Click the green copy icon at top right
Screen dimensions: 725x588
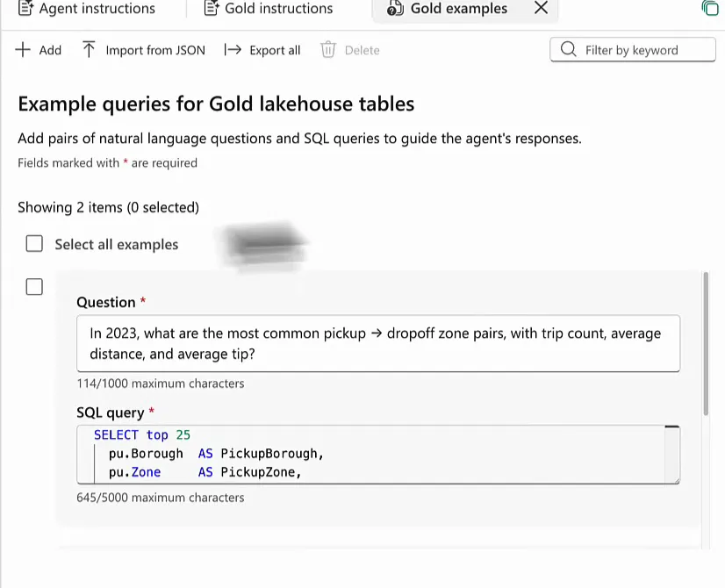pos(710,7)
